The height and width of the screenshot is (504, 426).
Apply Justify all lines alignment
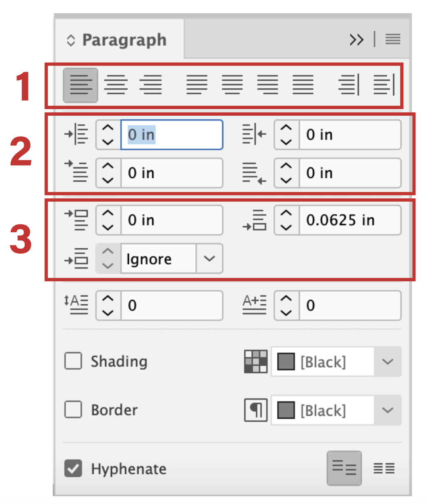click(x=303, y=85)
